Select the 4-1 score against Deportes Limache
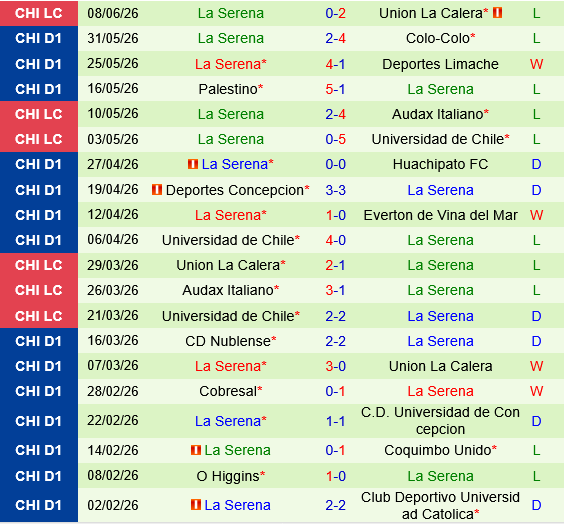Screen dimensions: 564x528 [335, 64]
